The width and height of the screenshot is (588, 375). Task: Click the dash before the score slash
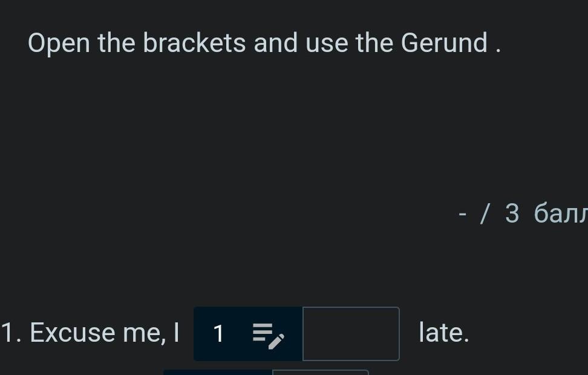coord(463,214)
